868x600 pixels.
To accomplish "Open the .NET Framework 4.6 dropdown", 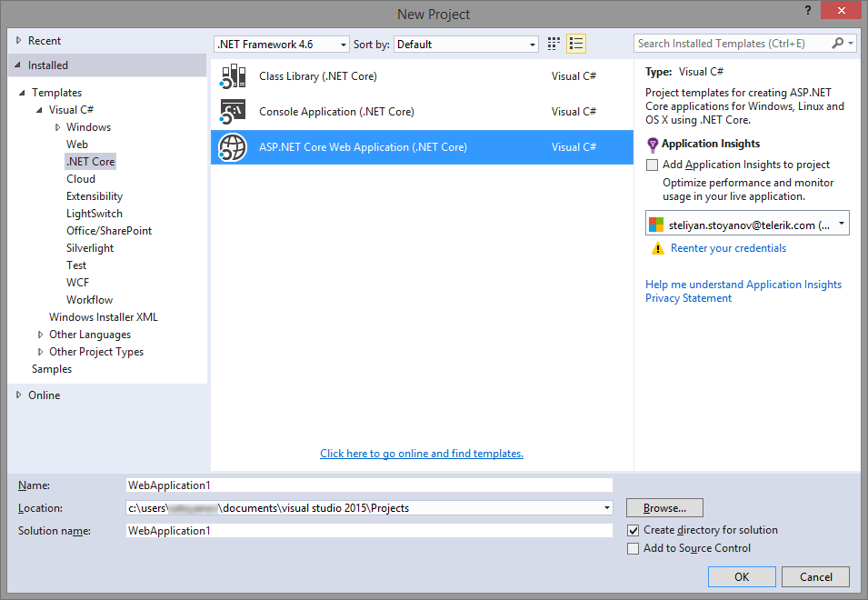I will coord(281,45).
